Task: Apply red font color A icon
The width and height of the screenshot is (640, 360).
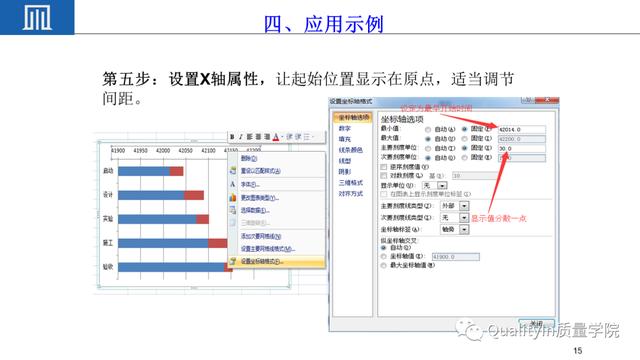Action: (276, 137)
